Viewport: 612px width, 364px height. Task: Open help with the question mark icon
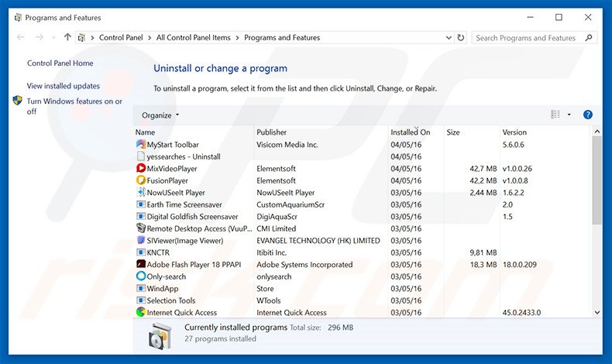click(x=587, y=115)
